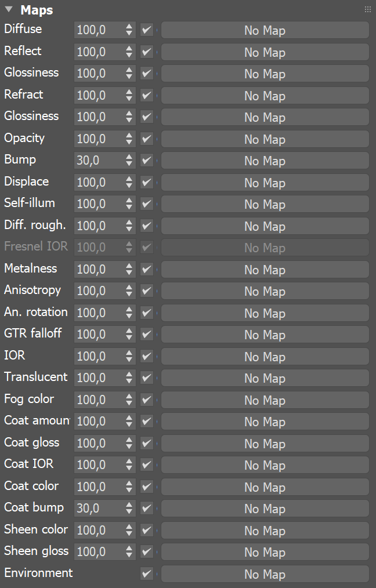Open the Opacity map slot button
Image resolution: width=376 pixels, height=588 pixels.
pos(265,139)
